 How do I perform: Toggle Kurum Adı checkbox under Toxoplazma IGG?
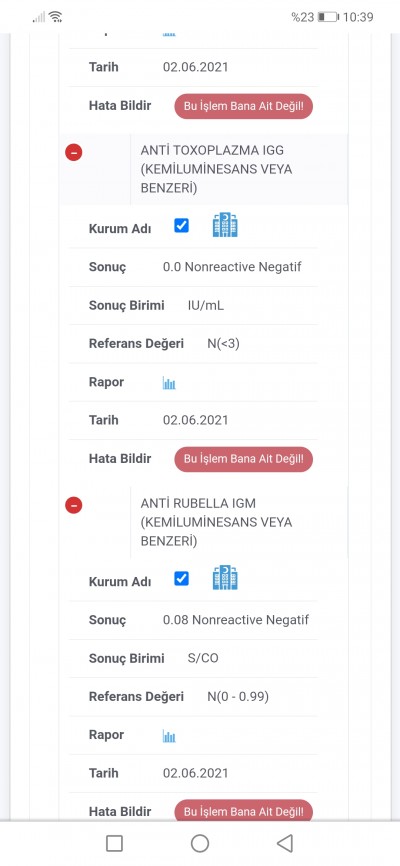pyautogui.click(x=181, y=225)
